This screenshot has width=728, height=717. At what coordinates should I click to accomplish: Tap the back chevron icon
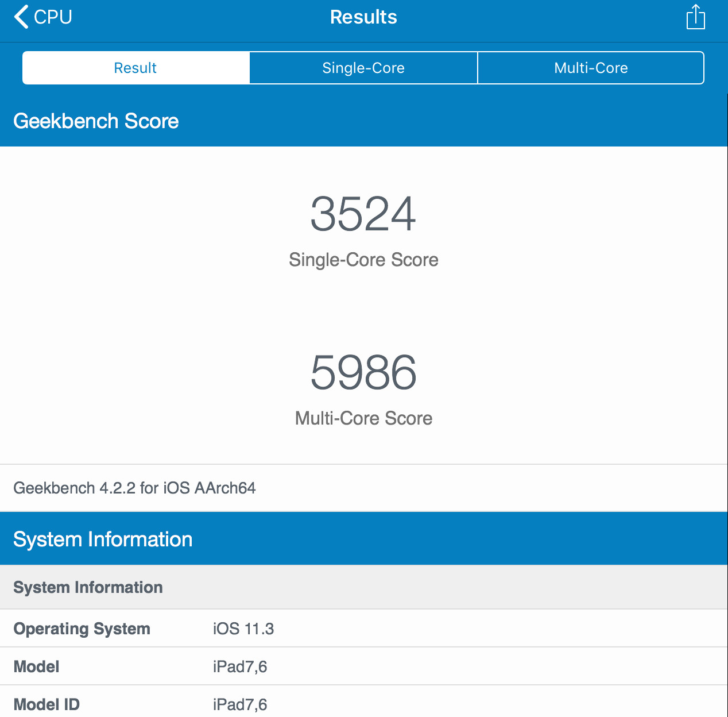pyautogui.click(x=20, y=17)
